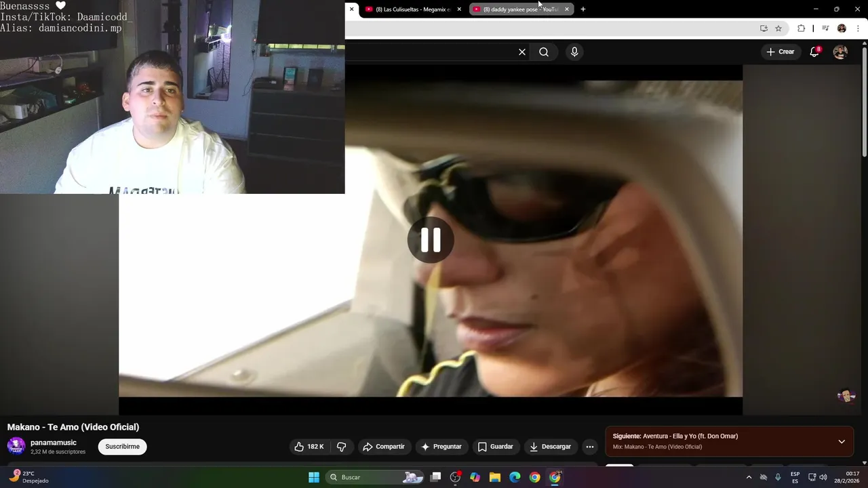Save video with Guardar button

[496, 447]
